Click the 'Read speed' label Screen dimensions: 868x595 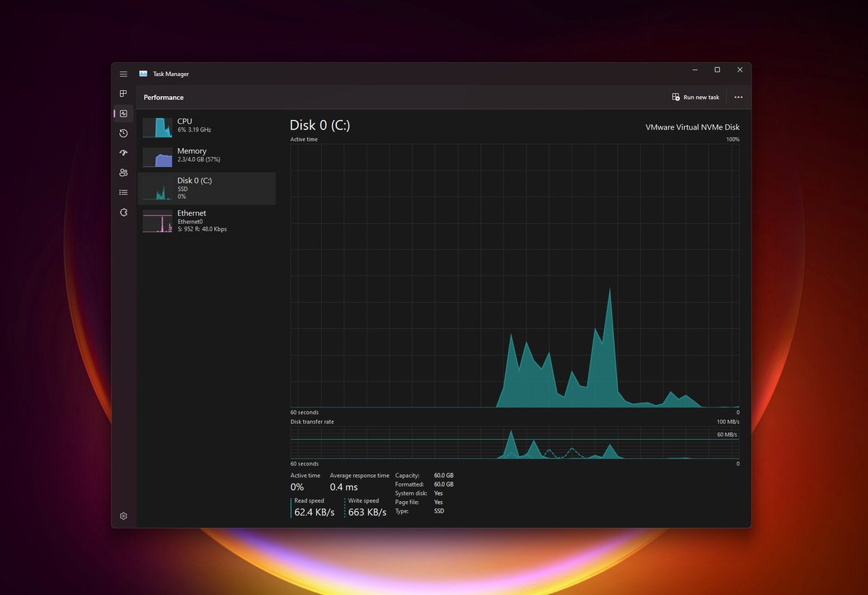tap(309, 500)
